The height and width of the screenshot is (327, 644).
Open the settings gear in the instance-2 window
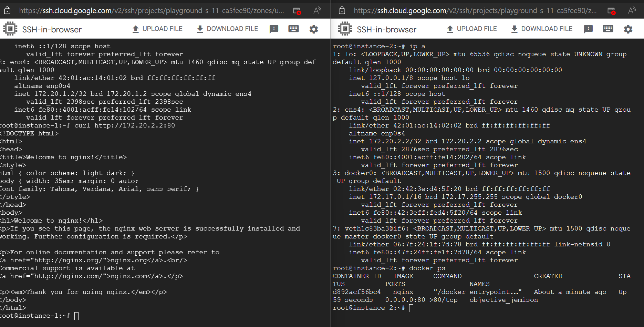pos(628,29)
